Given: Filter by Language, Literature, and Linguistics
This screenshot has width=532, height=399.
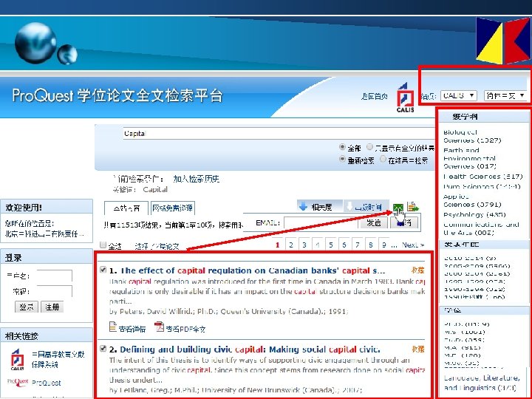Looking at the screenshot, I should [x=482, y=383].
